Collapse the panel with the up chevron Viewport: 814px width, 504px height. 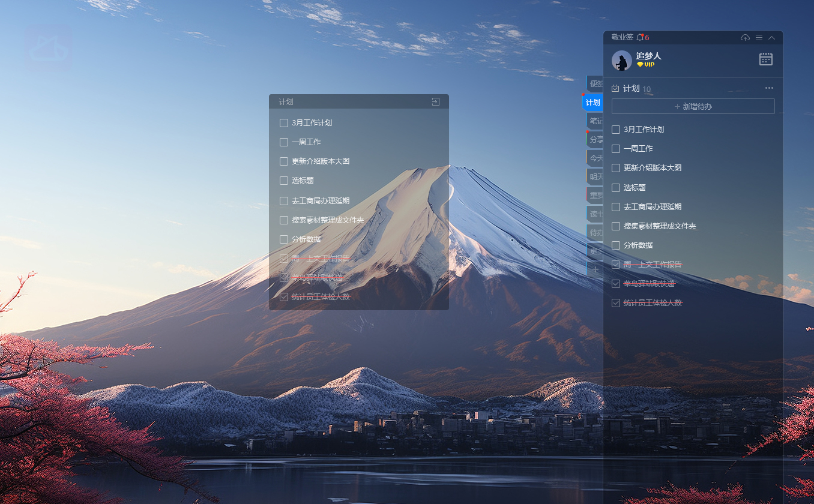(772, 37)
